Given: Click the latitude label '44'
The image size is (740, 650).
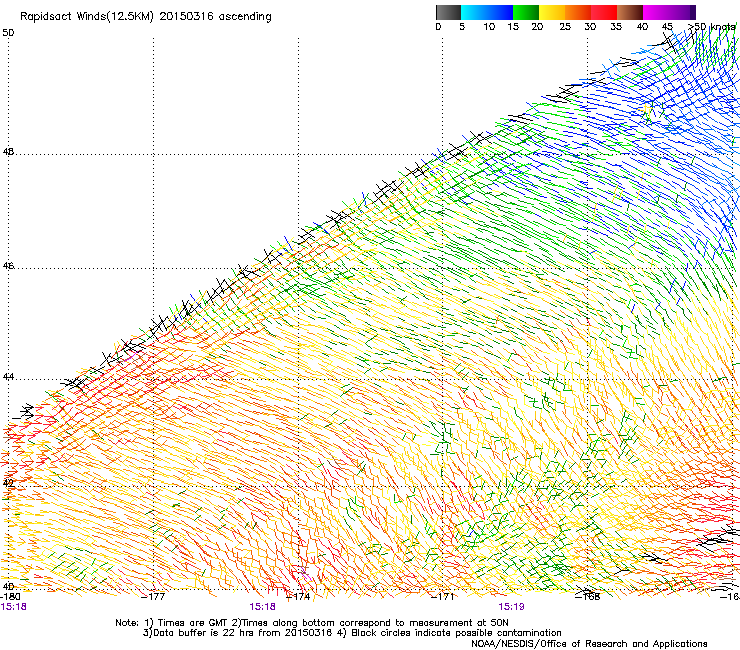Looking at the screenshot, I should click(x=8, y=377).
